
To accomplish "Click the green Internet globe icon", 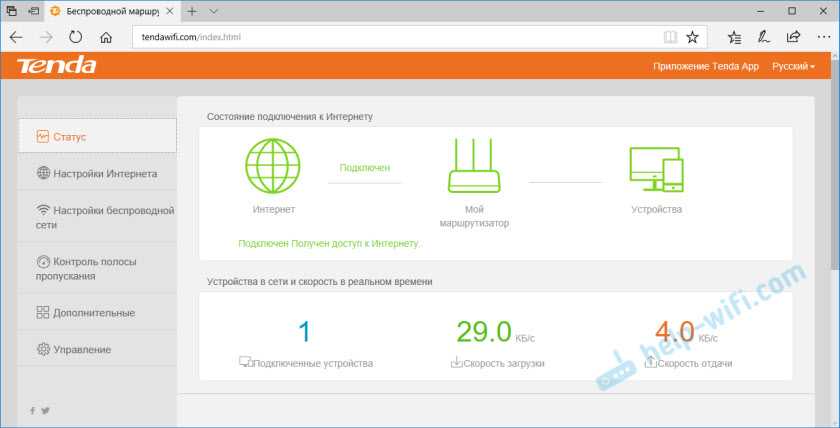I will point(274,165).
